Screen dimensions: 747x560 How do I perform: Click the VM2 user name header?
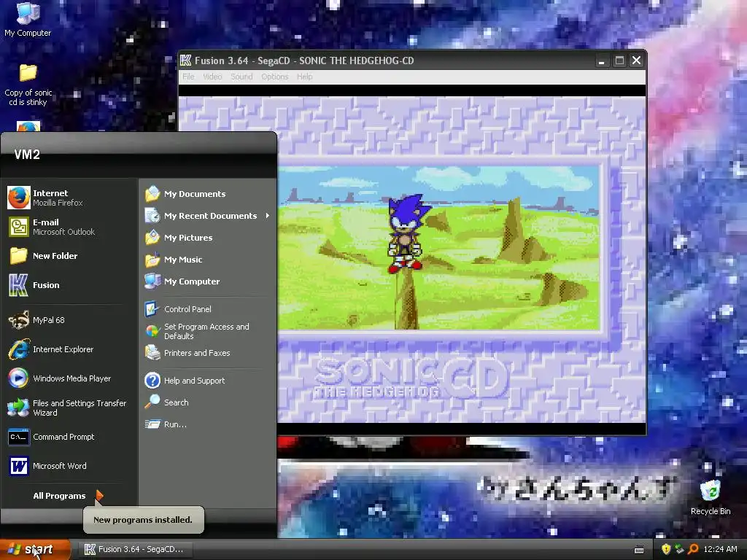coord(27,155)
